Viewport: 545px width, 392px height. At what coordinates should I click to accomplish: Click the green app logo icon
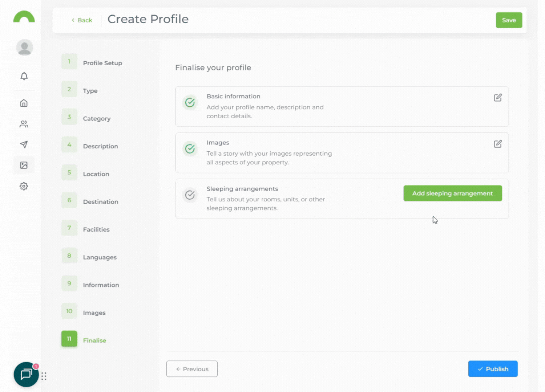pos(24,17)
